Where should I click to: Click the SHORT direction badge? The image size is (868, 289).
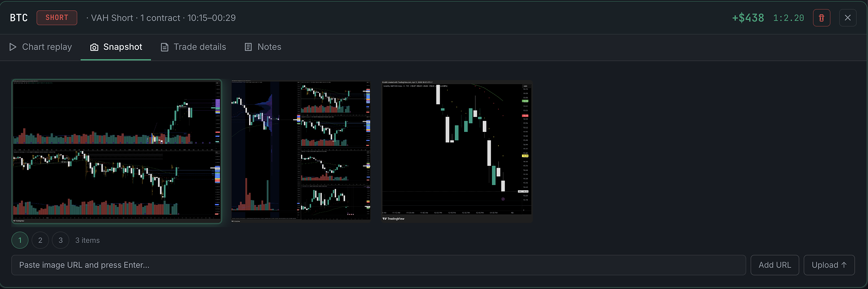[57, 18]
